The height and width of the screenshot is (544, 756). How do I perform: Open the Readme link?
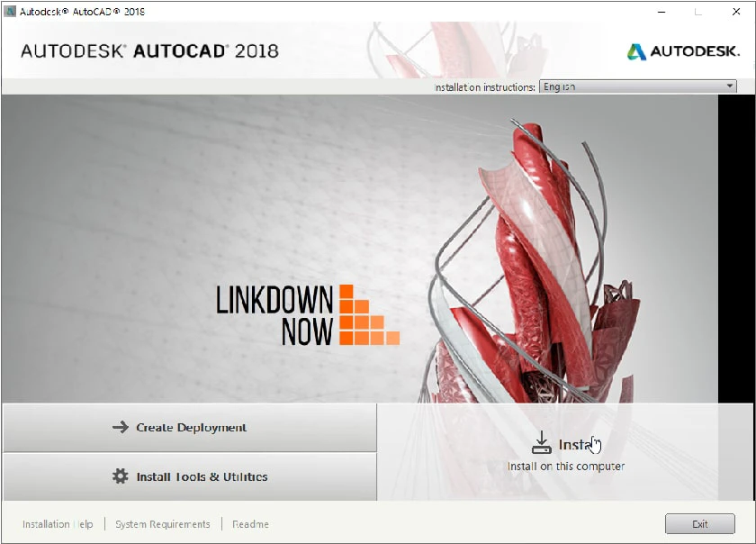coord(250,524)
